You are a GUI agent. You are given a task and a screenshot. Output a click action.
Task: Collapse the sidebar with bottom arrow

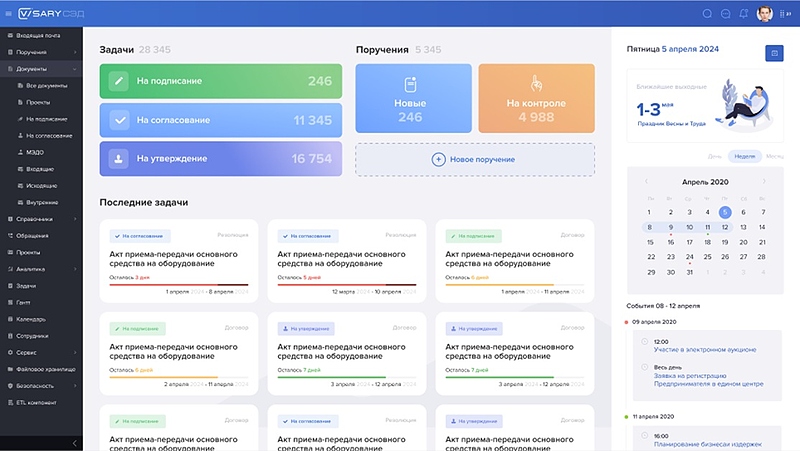pos(74,442)
